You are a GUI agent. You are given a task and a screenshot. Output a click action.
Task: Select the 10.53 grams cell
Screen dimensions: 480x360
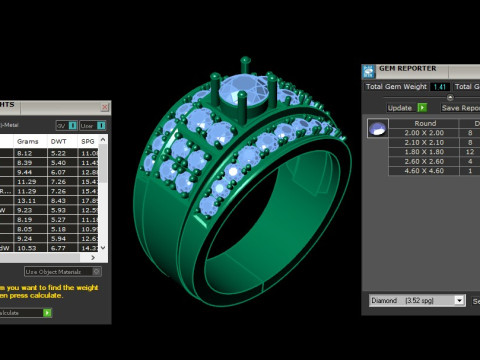point(30,248)
